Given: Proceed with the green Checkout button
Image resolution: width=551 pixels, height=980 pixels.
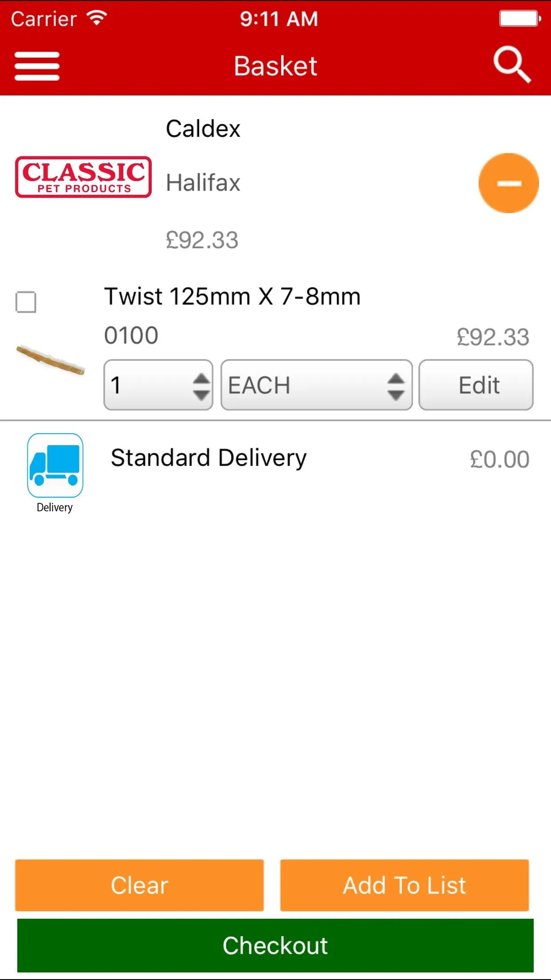Looking at the screenshot, I should click(x=275, y=945).
